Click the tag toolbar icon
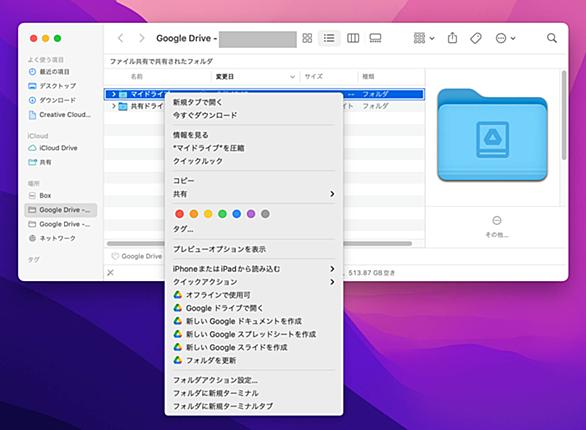Image resolution: width=586 pixels, height=430 pixels. point(476,38)
